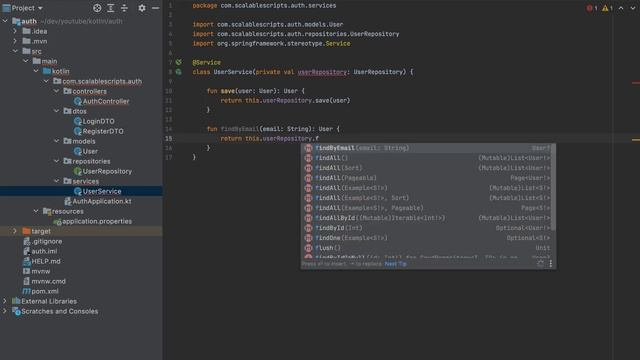Collapse the resources folder arrow
Image resolution: width=640 pixels, height=360 pixels.
coord(36,211)
